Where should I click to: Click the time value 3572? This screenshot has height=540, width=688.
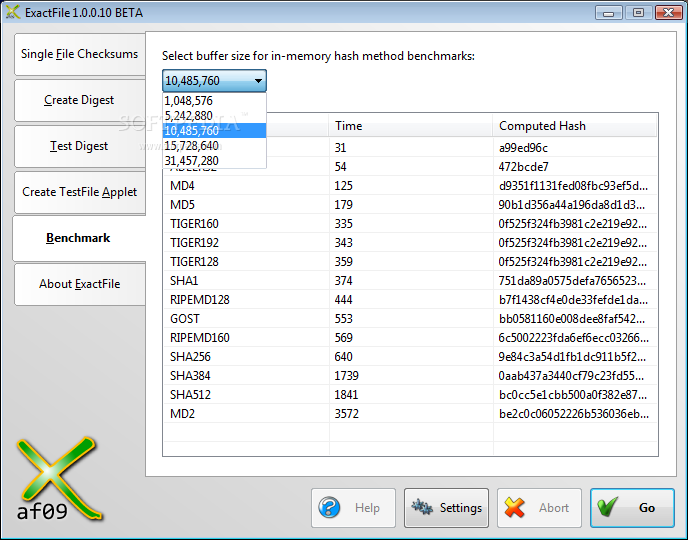click(347, 414)
